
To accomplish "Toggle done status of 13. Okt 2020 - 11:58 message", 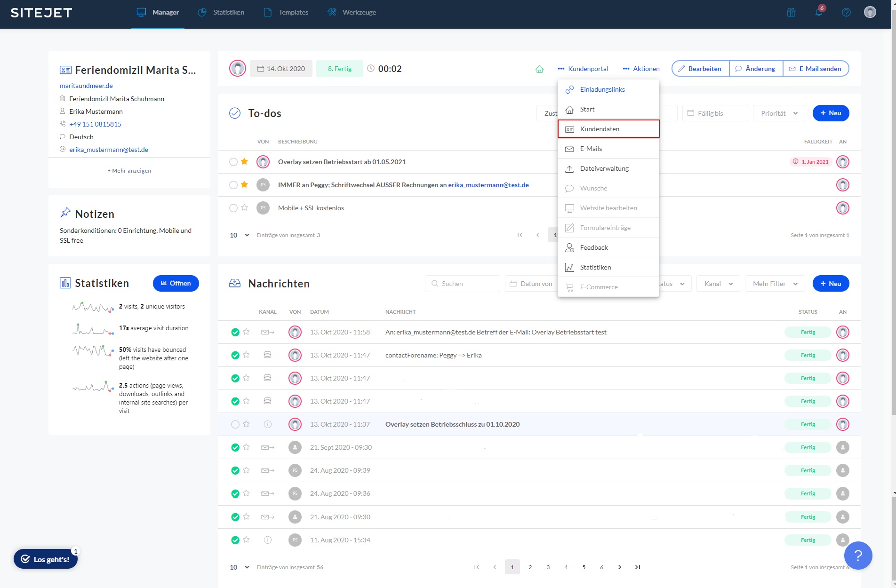I will click(x=235, y=332).
